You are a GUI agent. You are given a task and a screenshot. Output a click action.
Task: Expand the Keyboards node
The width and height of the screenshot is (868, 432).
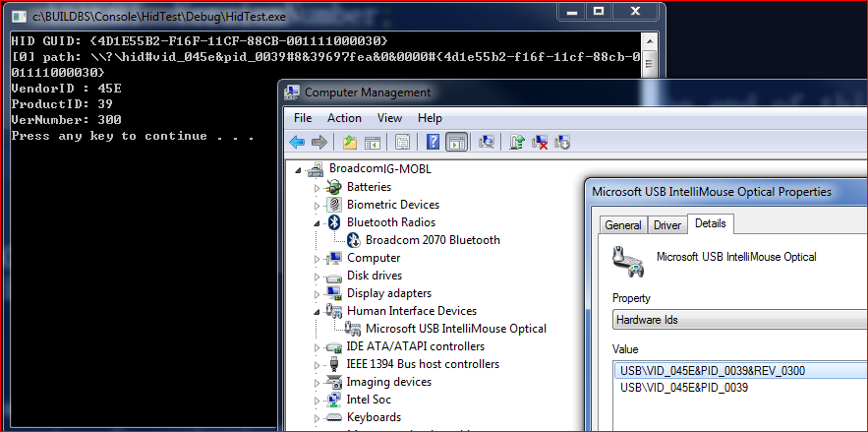[318, 418]
